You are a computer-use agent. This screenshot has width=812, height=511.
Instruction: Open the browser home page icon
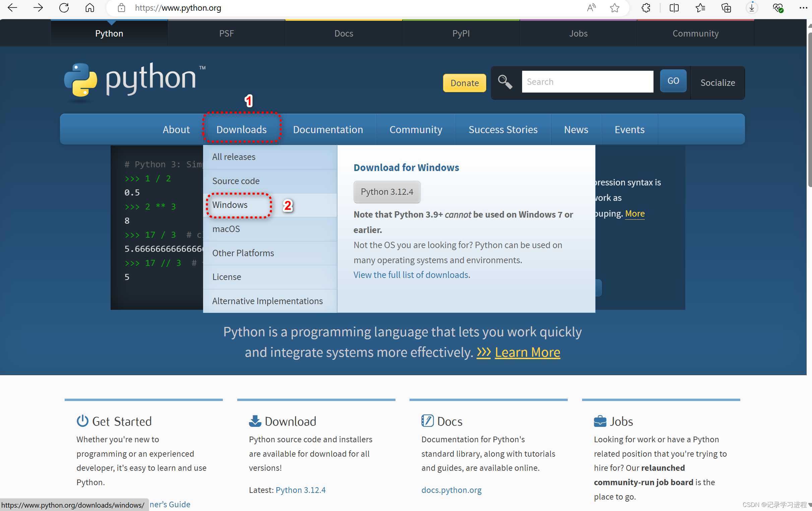pos(89,8)
